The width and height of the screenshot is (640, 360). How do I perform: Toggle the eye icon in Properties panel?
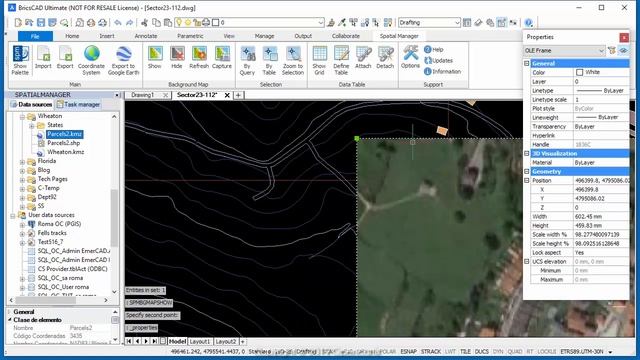pyautogui.click(x=623, y=51)
